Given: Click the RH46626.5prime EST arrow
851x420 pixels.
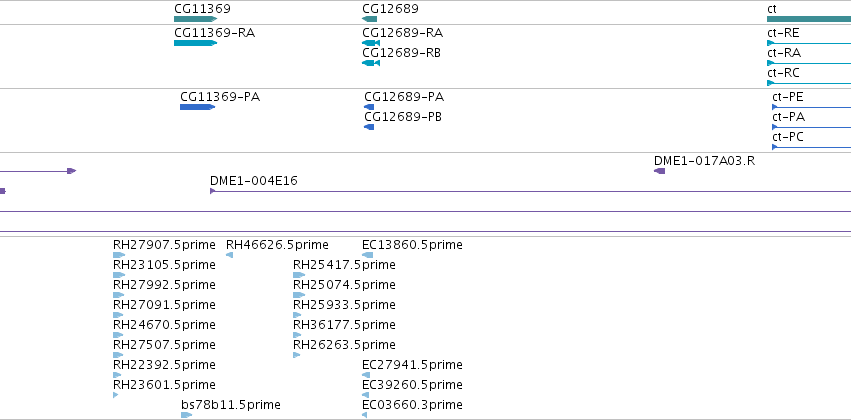Looking at the screenshot, I should (230, 255).
